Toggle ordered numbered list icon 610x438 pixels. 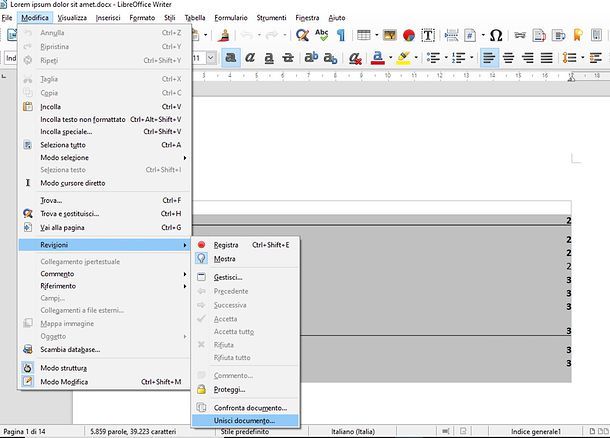(x=459, y=58)
